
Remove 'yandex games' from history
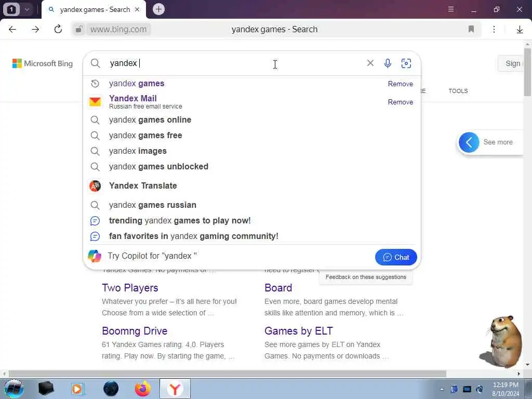pyautogui.click(x=401, y=84)
